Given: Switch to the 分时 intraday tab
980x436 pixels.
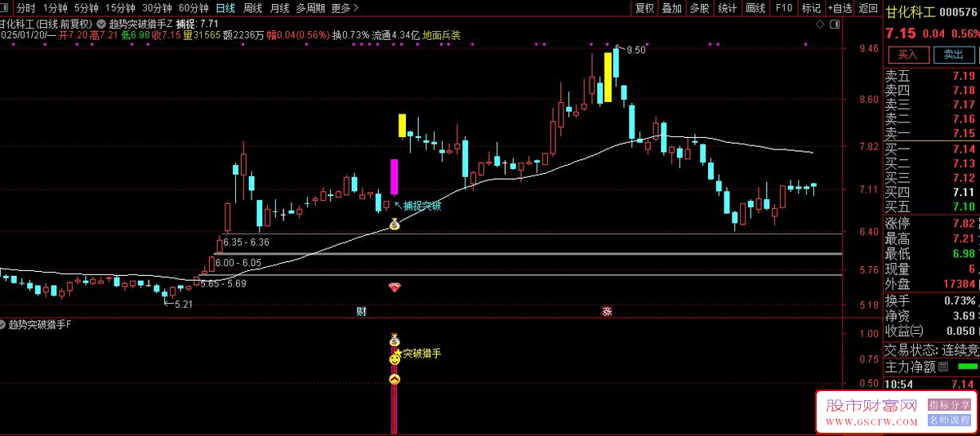Looking at the screenshot, I should tap(26, 8).
